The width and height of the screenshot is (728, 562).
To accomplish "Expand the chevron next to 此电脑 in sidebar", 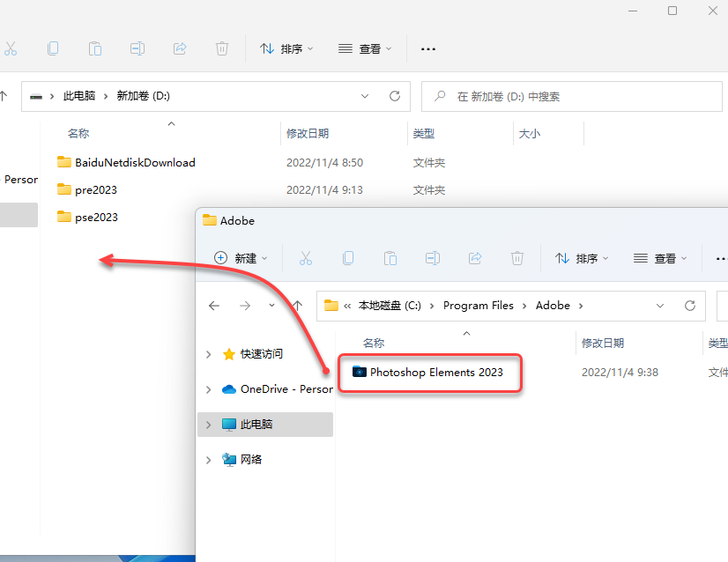I will coord(208,424).
